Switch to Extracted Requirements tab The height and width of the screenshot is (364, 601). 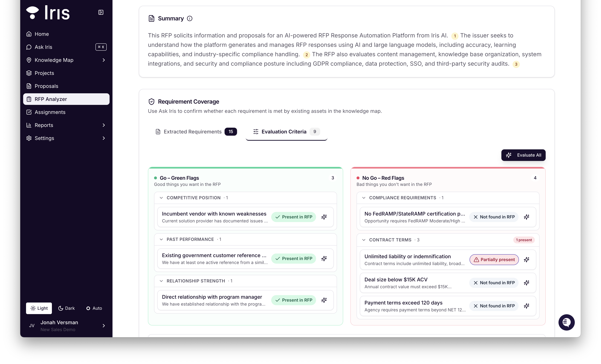(x=196, y=132)
